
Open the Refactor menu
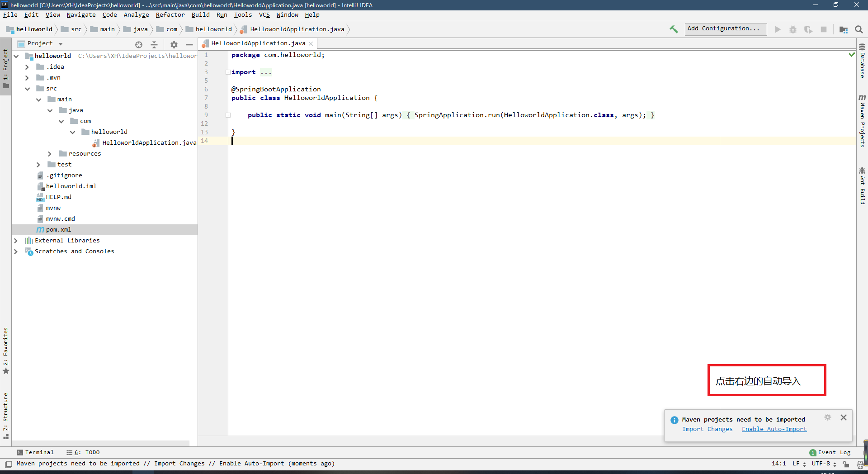coord(170,15)
